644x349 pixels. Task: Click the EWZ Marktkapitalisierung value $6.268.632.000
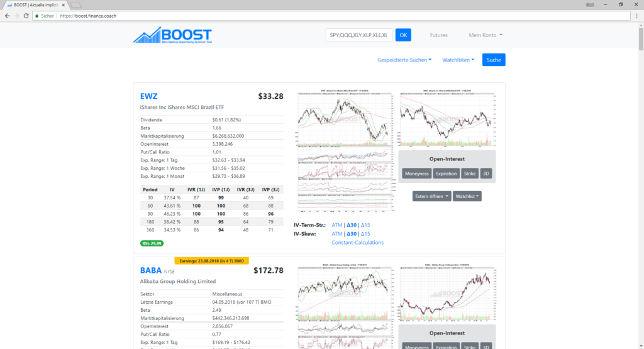pos(228,136)
